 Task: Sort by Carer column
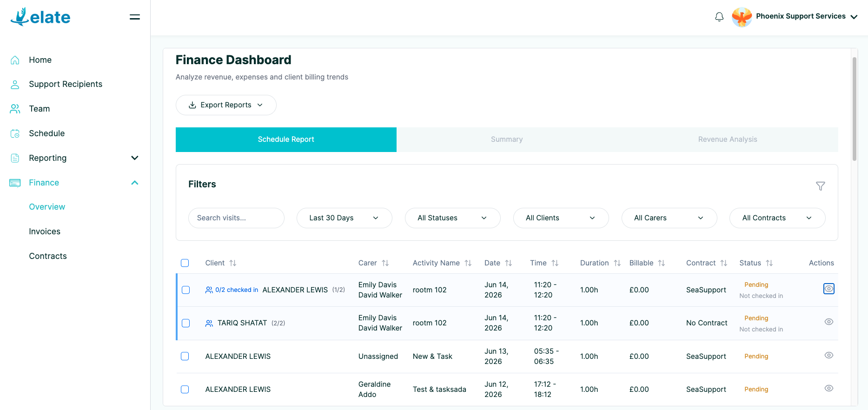[385, 263]
